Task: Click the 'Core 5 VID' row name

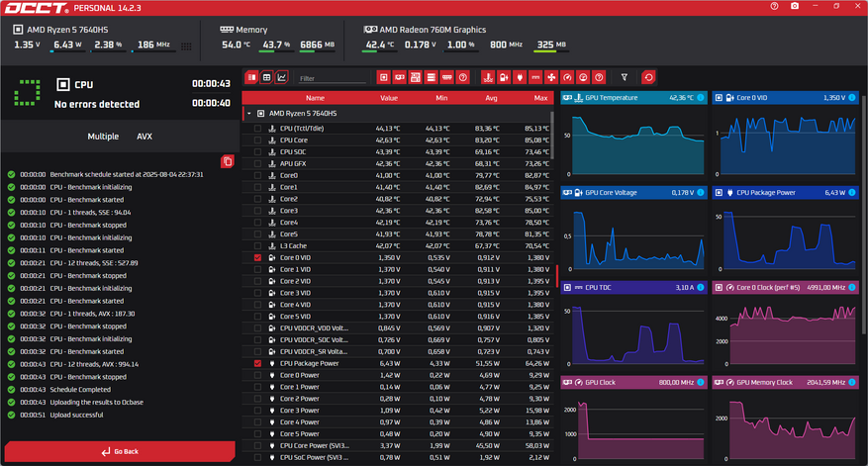Action: [x=295, y=317]
